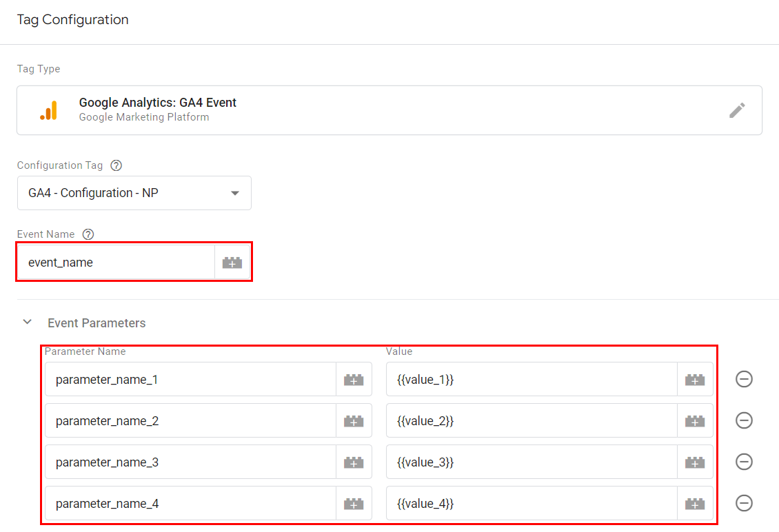779x532 pixels.
Task: Insert variable for parameter_name_2 field
Action: (354, 421)
